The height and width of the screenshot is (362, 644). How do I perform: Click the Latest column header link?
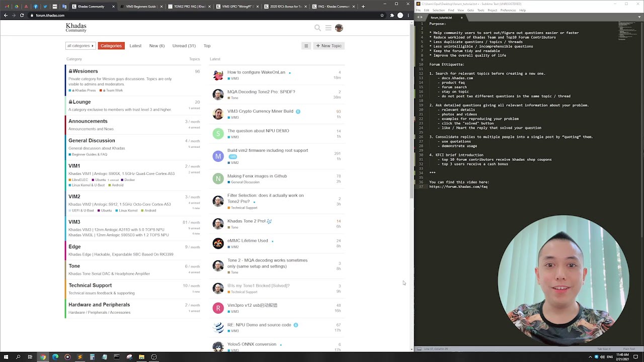pos(215,59)
